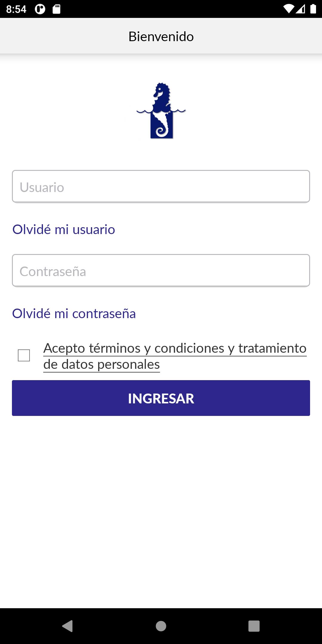The width and height of the screenshot is (322, 644).
Task: Tap the 'de datos personales' underlined text
Action: click(102, 365)
